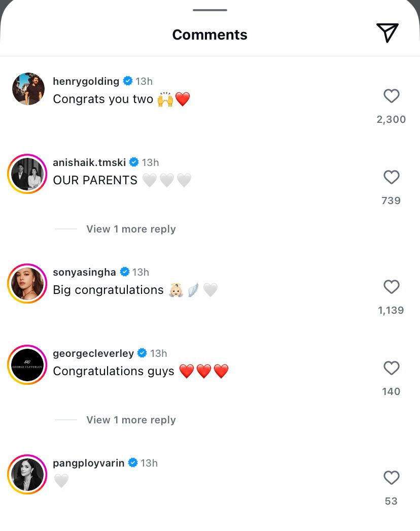This screenshot has width=420, height=531.
Task: Like anishaik.tmski's OUR PARENTS comment
Action: (391, 177)
